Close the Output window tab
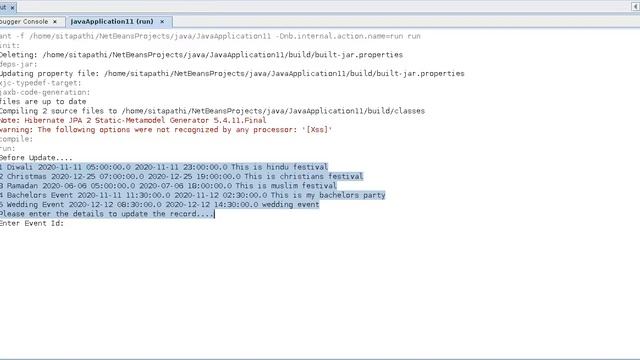This screenshot has height=360, width=640. click(13, 7)
